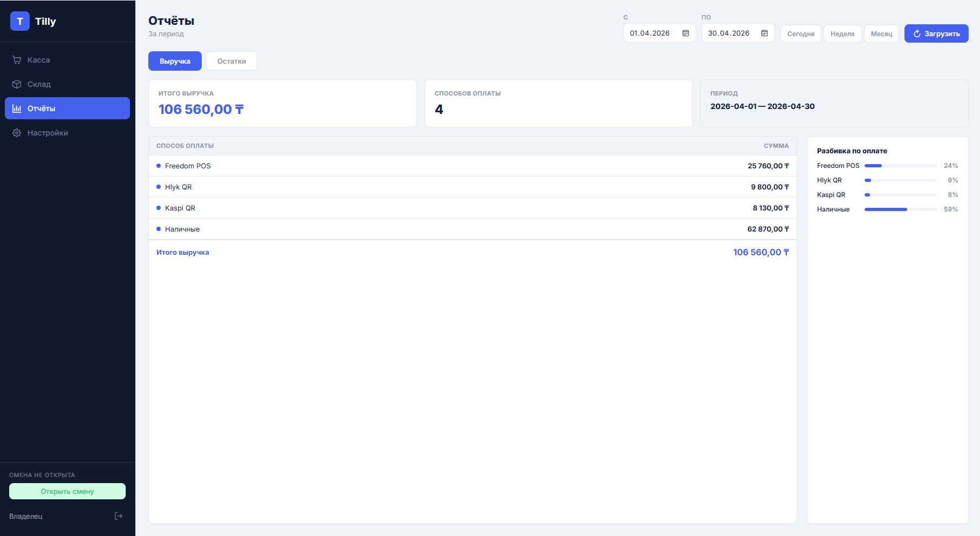Screen dimensions: 980x536
Task: Click the logout icon beside Владелец
Action: tap(119, 516)
